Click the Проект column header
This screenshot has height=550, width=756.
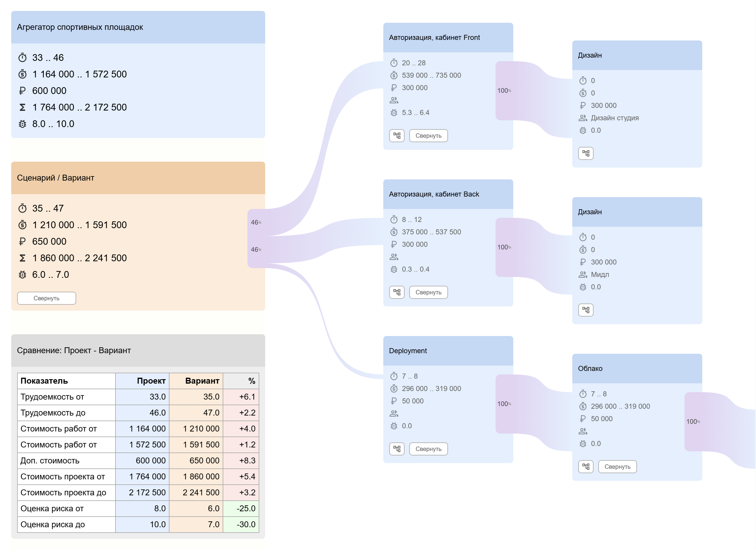pos(142,381)
